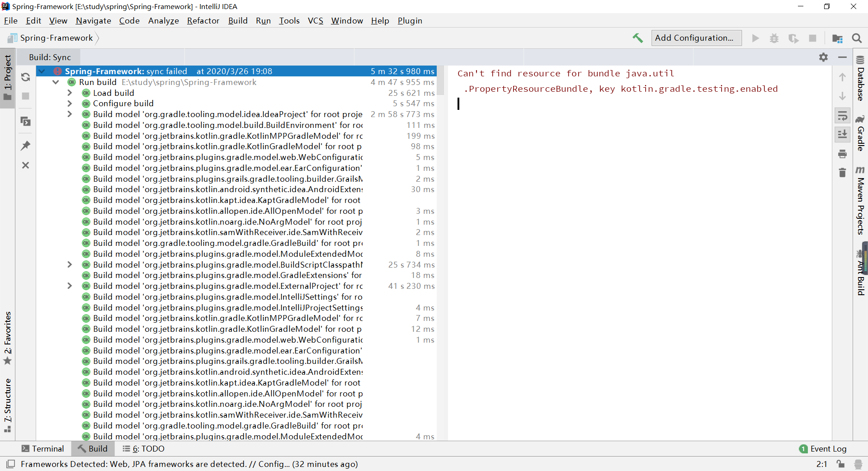Toggle Soft-Wrap in console output
This screenshot has height=471, width=868.
point(842,116)
